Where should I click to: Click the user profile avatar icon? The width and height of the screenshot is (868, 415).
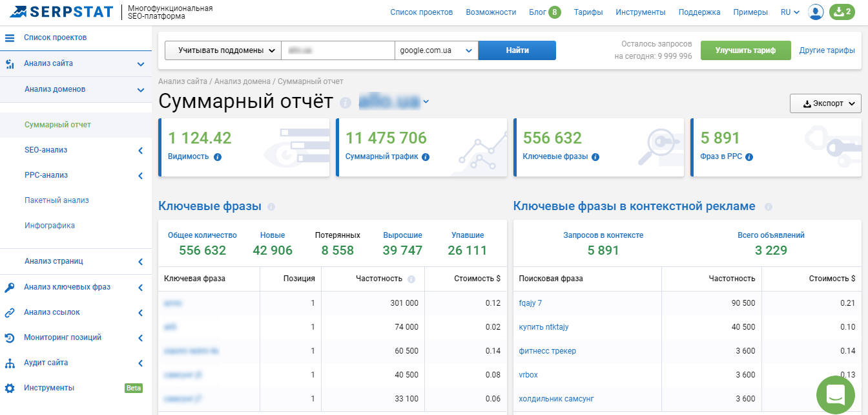pos(816,12)
